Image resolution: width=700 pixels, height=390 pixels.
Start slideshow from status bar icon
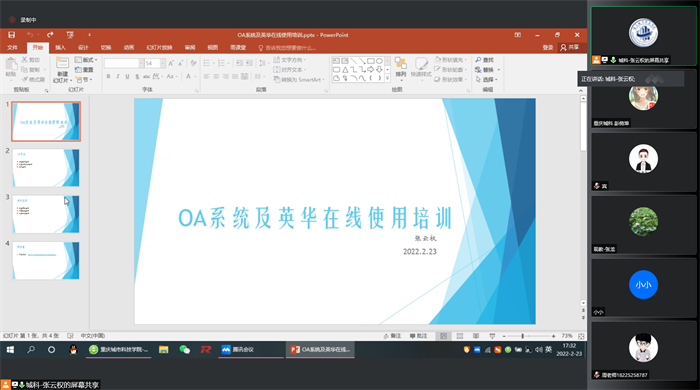click(492, 336)
